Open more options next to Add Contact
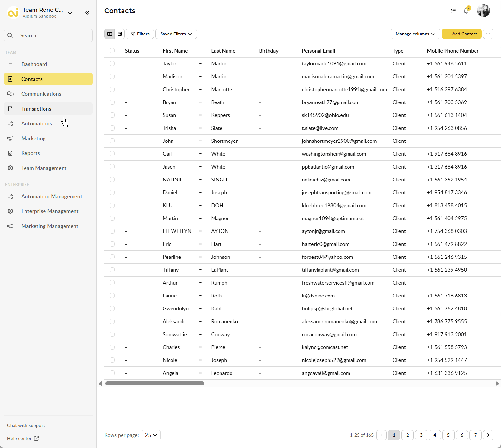Viewport: 501px width, 448px height. pos(488,34)
